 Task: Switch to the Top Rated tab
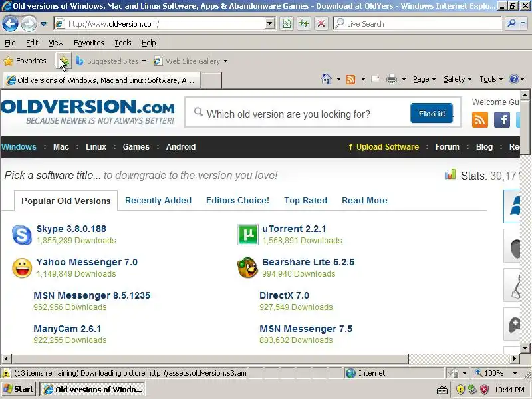pos(306,201)
